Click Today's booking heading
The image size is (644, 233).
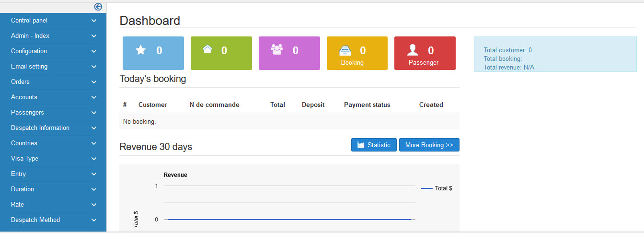pos(153,79)
